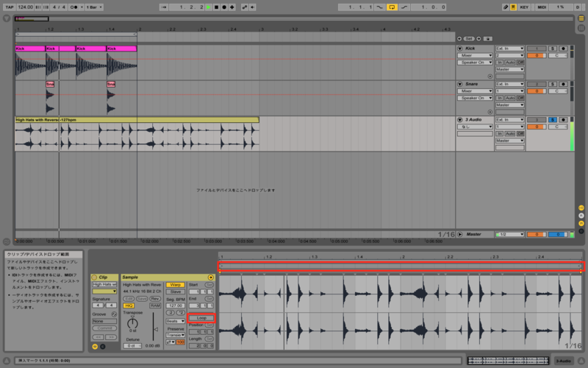The image size is (588, 368).
Task: Adjust the Kick track volume slider
Action: tap(537, 56)
